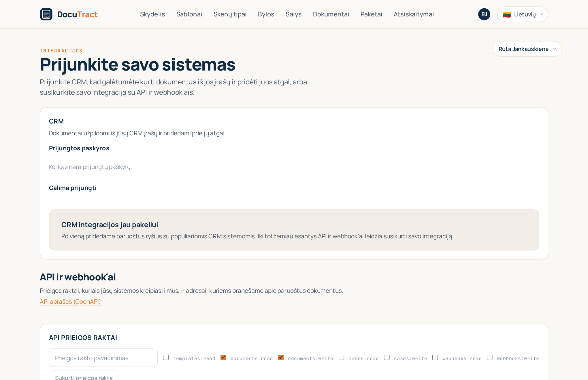The width and height of the screenshot is (588, 380).
Task: Enable the templates:read scope checkbox
Action: point(166,357)
